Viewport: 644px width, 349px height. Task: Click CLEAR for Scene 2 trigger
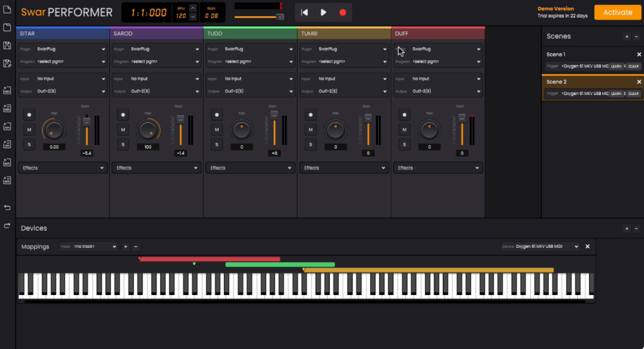point(633,94)
